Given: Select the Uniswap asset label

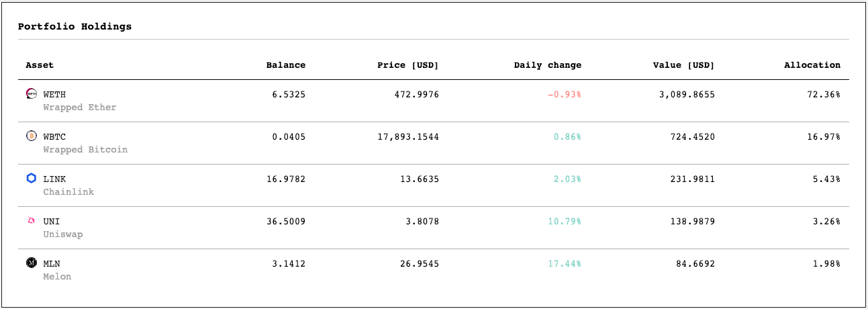Looking at the screenshot, I should pos(63,234).
